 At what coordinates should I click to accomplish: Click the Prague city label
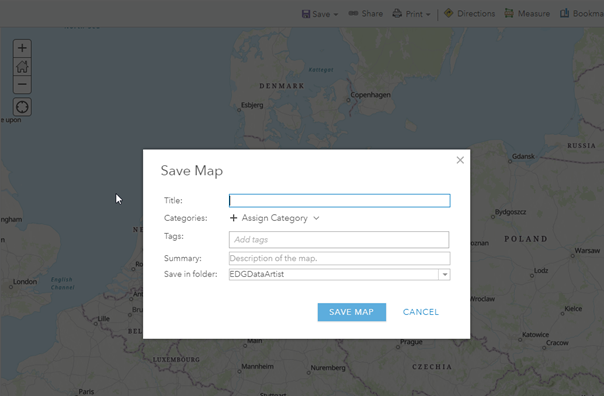411,342
